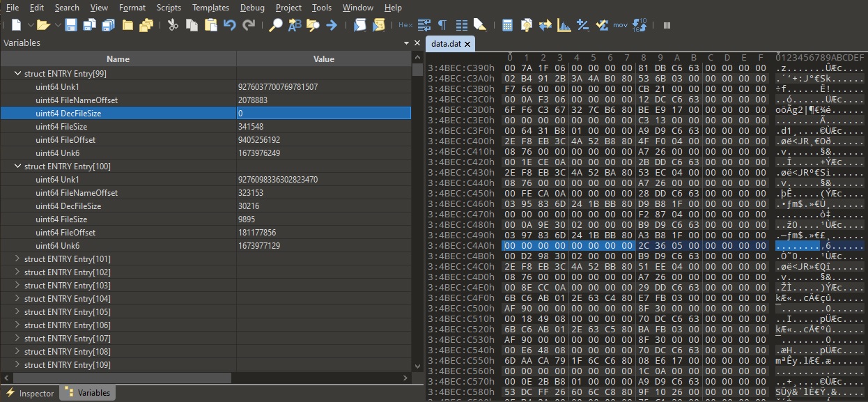The height and width of the screenshot is (402, 868).
Task: Click the Undo arrow icon
Action: coord(229,25)
